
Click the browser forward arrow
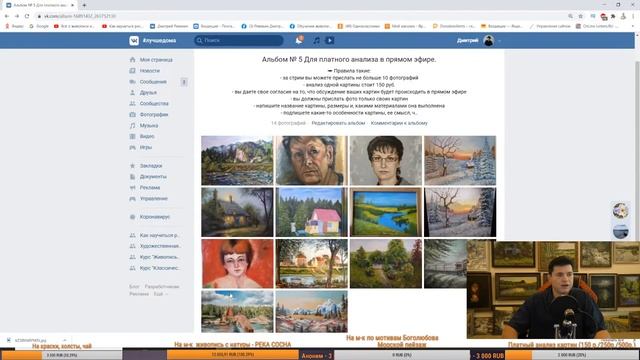(x=17, y=16)
